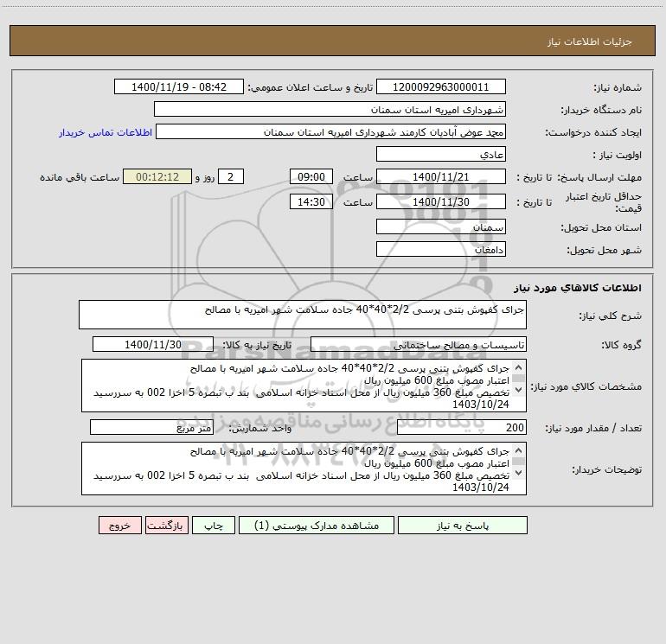Click price validity date 1400/11/30
666x644 pixels.
[x=441, y=201]
